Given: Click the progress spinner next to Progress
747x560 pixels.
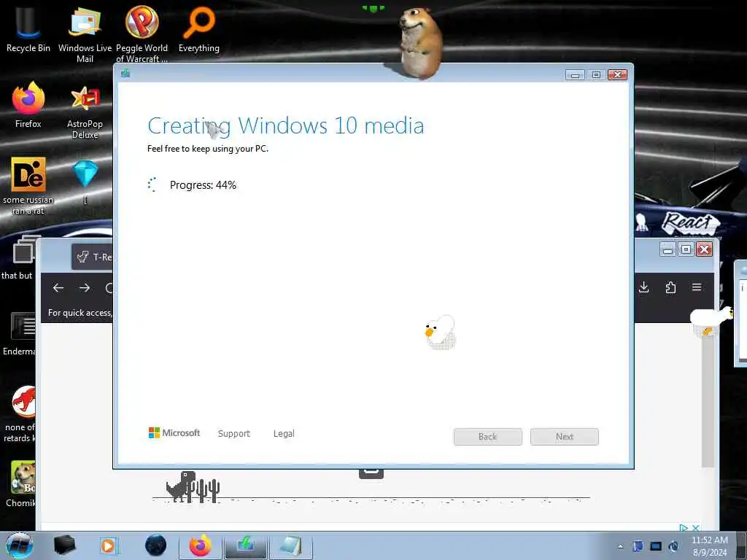Looking at the screenshot, I should (x=152, y=184).
